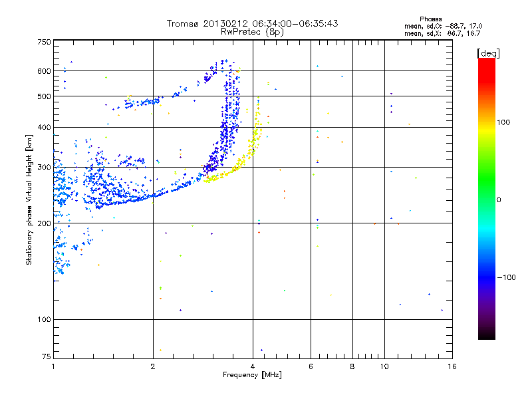Click the 'mean, sd,O: -88.7, 17.0' statistic
Image resolution: width=532 pixels, height=399 pixels.
(x=443, y=26)
